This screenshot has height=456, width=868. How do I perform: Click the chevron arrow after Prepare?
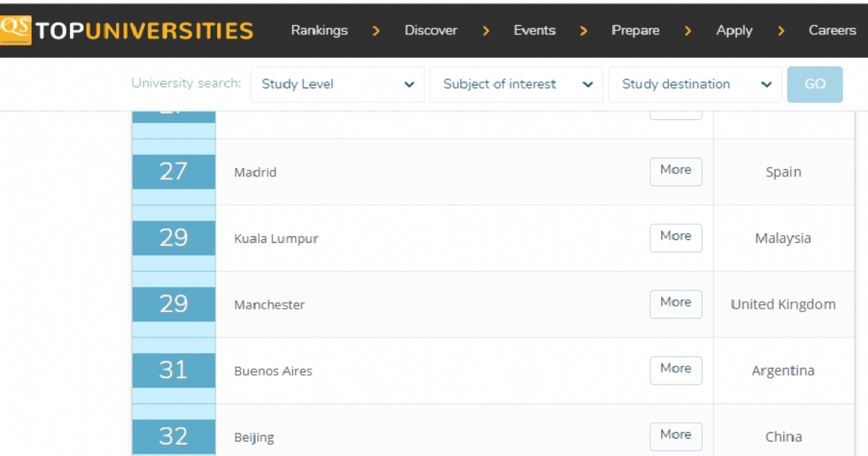click(688, 31)
